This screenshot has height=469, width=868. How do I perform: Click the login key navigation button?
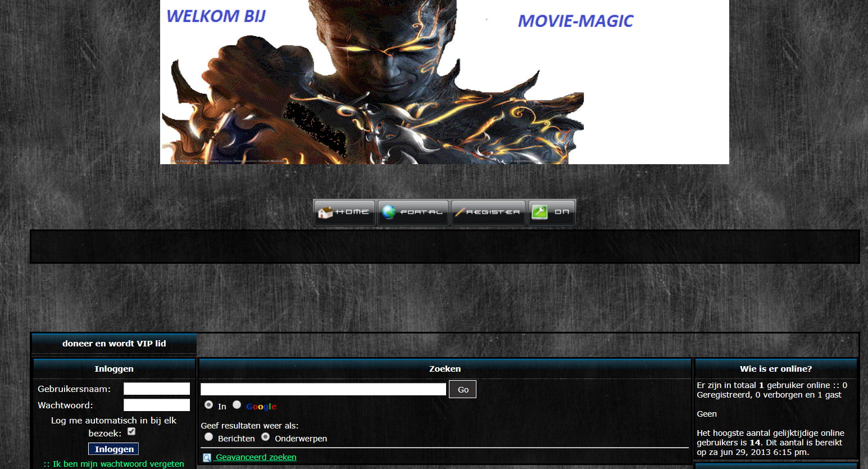(552, 213)
